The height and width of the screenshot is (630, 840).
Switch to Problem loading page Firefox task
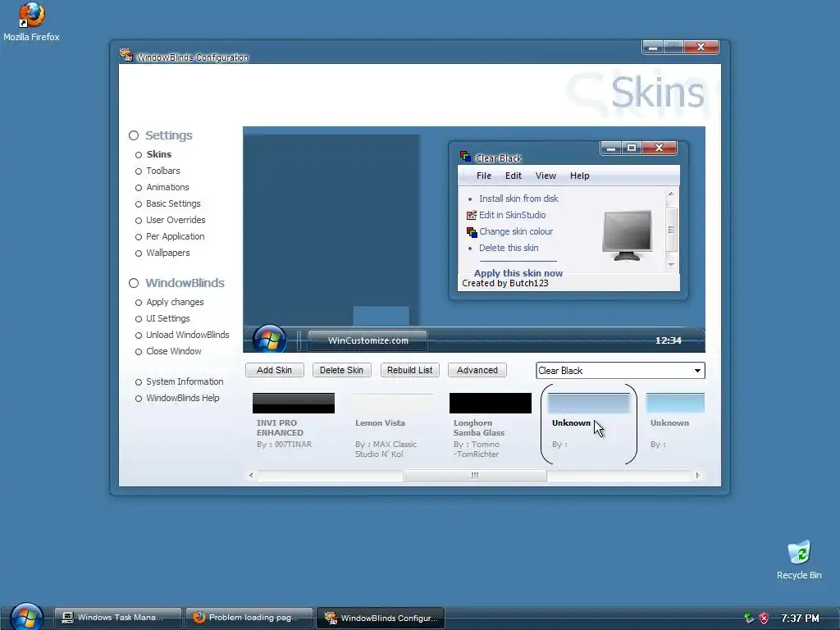coord(249,618)
